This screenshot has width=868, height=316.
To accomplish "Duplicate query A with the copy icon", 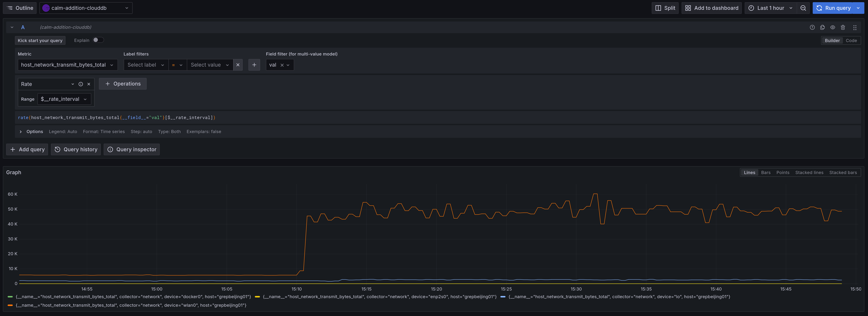I will 823,27.
